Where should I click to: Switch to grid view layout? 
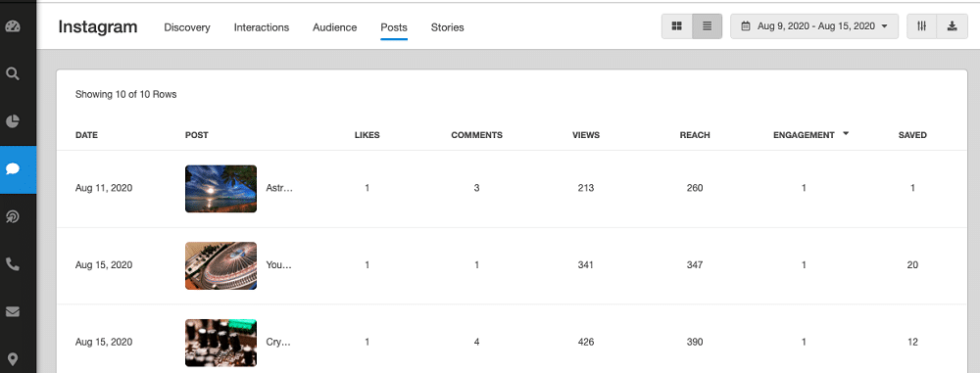tap(677, 26)
